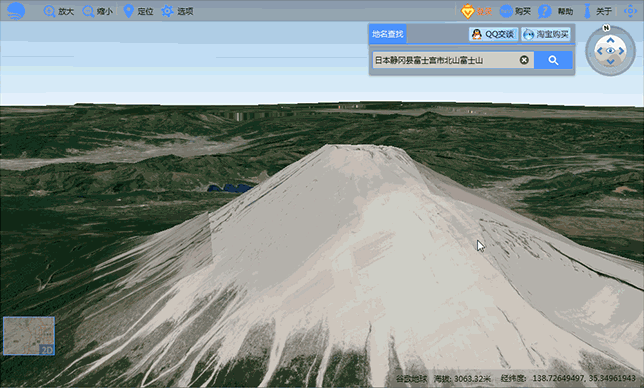
Task: Click the 淘宝购买 button
Action: click(546, 34)
